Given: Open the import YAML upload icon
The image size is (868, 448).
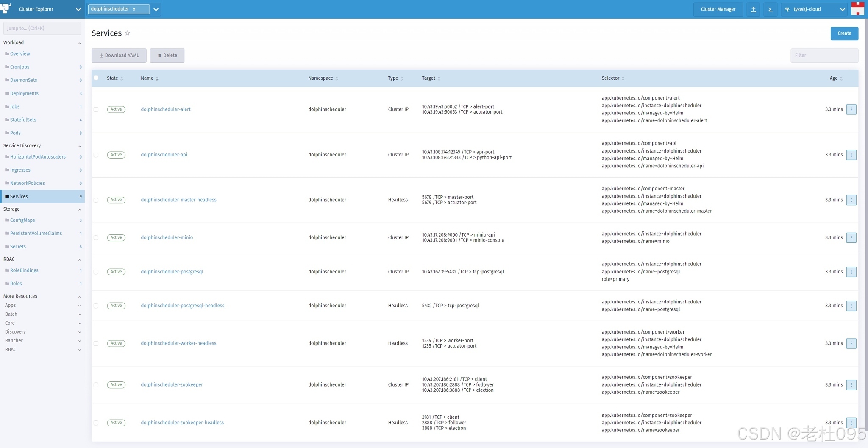Looking at the screenshot, I should point(753,9).
